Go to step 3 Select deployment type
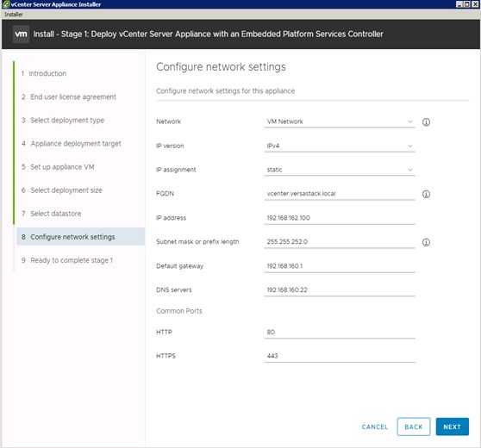This screenshot has height=448, width=481. pyautogui.click(x=63, y=121)
